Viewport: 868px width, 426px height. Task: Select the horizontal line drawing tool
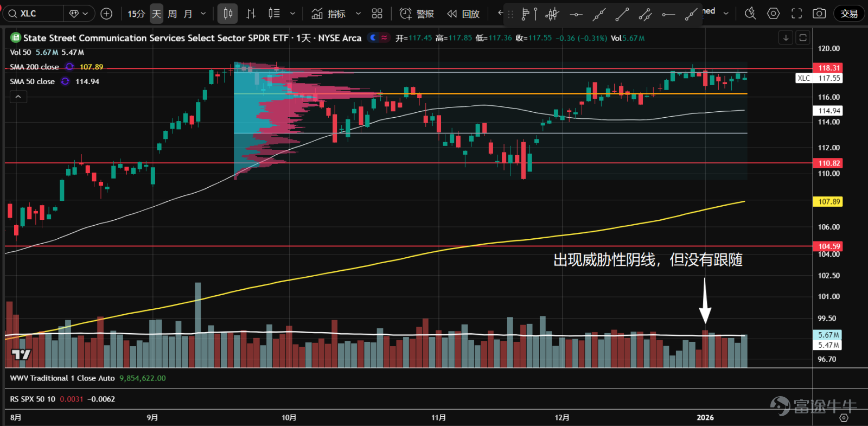click(576, 14)
